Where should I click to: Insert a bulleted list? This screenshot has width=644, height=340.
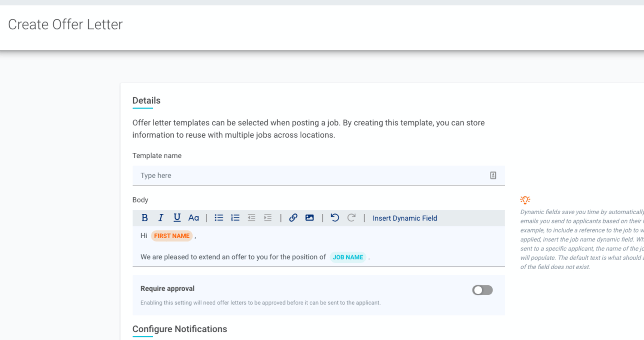point(219,218)
